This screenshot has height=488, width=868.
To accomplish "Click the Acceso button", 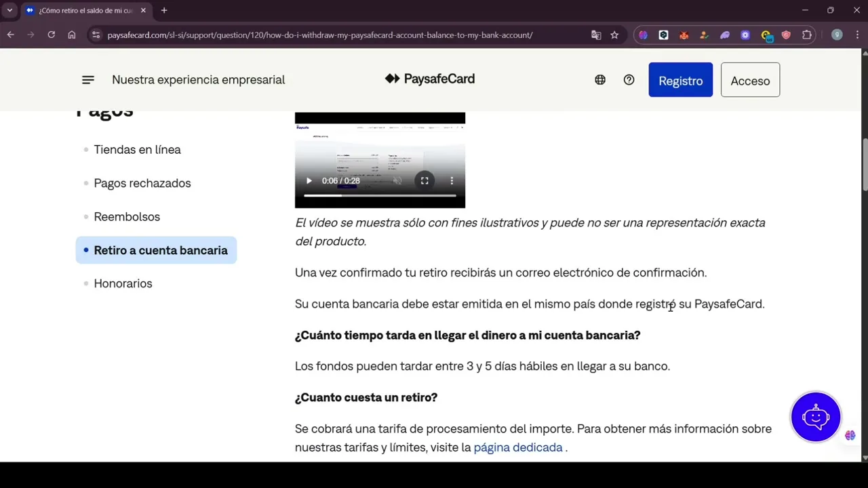I will 750,80.
